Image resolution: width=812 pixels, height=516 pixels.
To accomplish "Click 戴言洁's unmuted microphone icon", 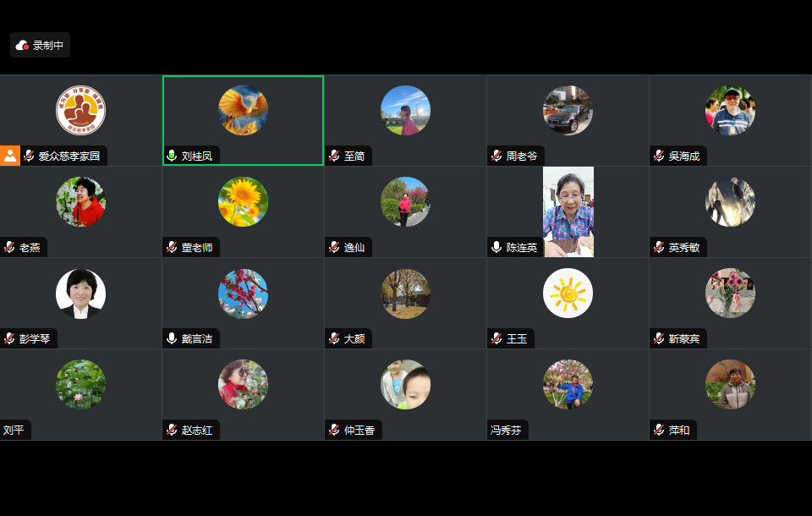I will click(x=172, y=339).
